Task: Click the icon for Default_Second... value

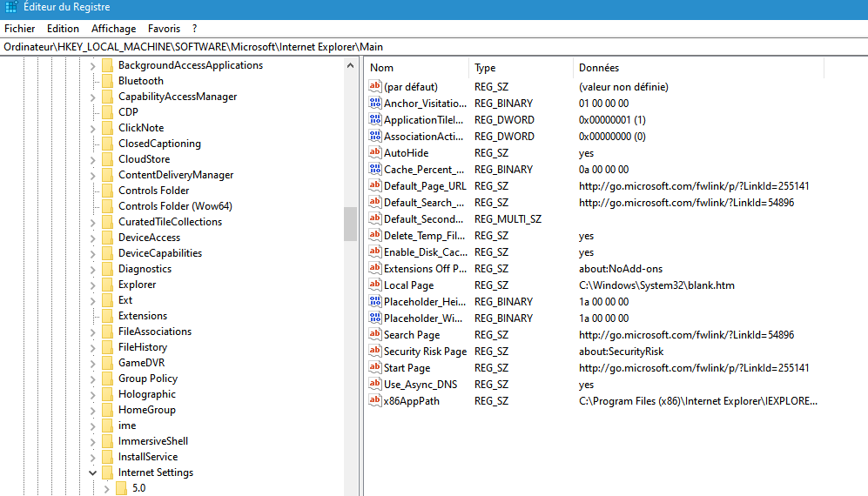Action: 374,218
